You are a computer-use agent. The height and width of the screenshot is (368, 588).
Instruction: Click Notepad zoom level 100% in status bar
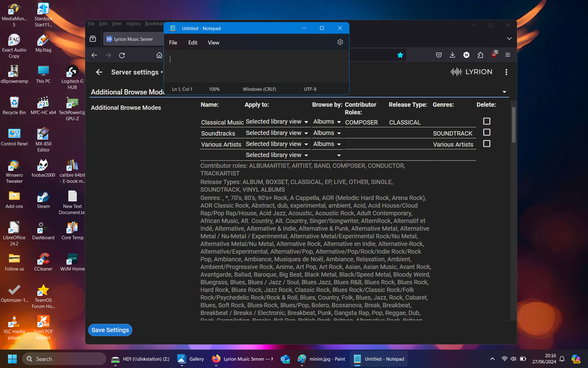[214, 89]
